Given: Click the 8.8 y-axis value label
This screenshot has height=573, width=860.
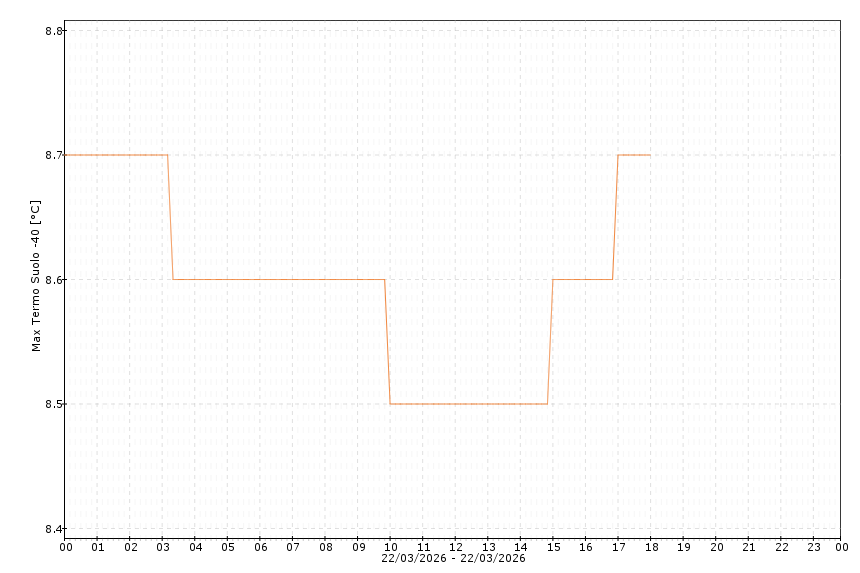Looking at the screenshot, I should [55, 31].
